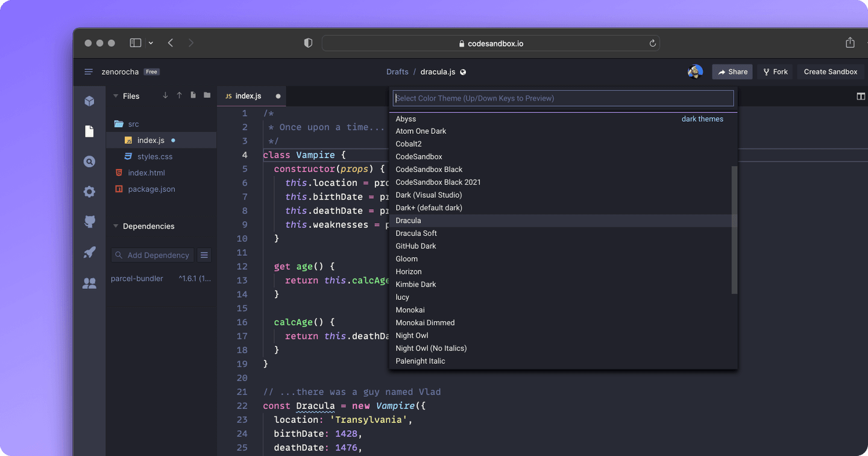Open the Configuration settings gear icon
Screen dimensions: 868x456
coord(89,191)
